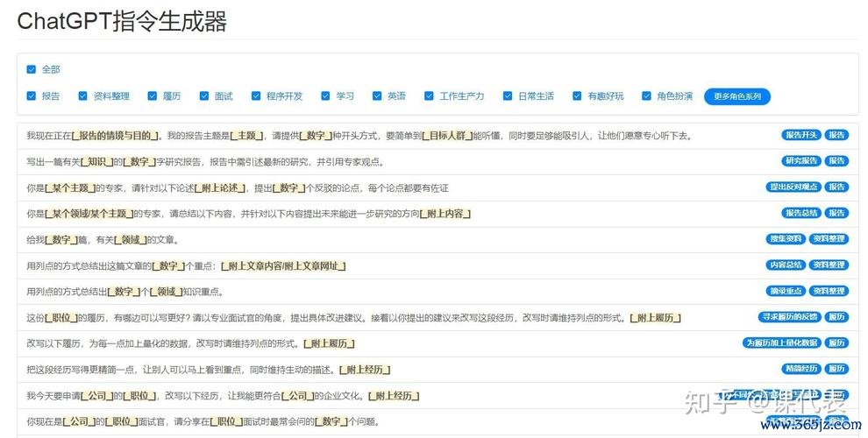
Task: Click the 内容总结 tag
Action: (786, 265)
